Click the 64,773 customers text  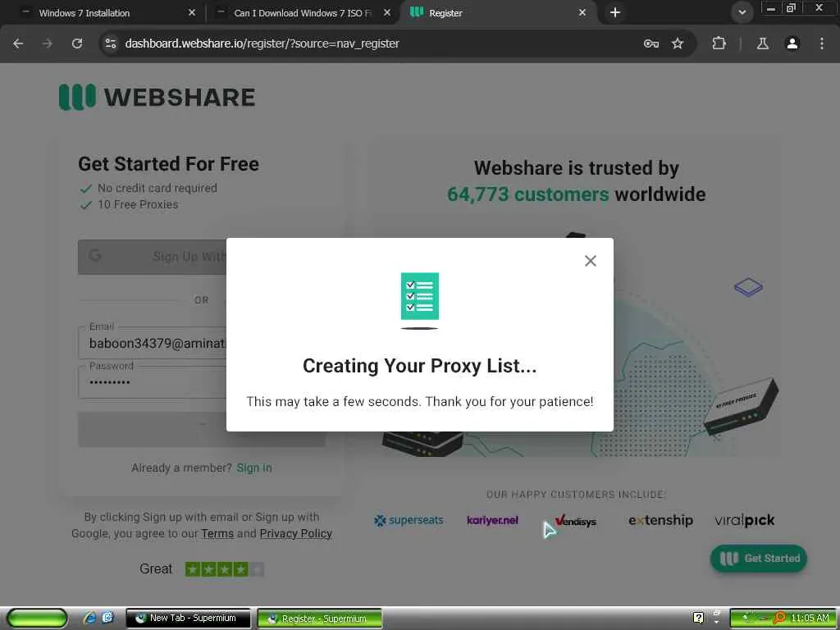[x=527, y=194]
